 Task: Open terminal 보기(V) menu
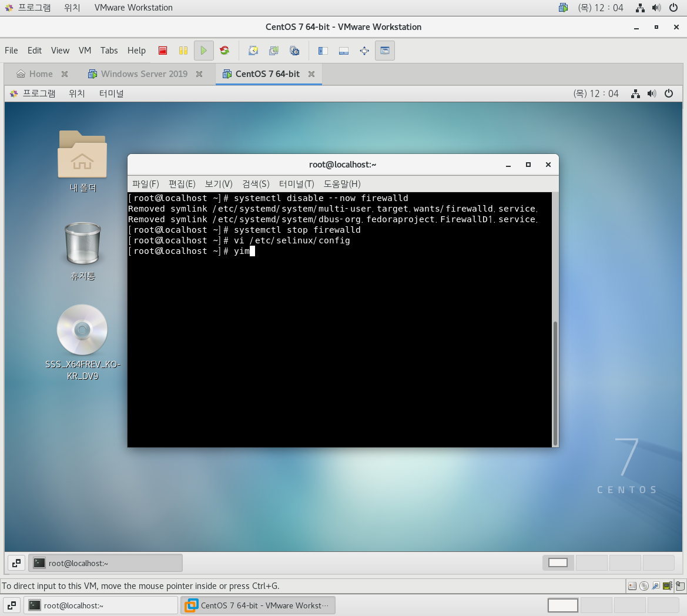(219, 184)
